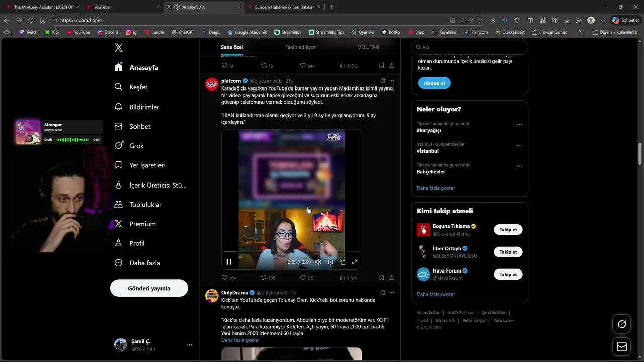Click Gönderi yayınla button
The width and height of the screenshot is (644, 362).
click(x=149, y=288)
